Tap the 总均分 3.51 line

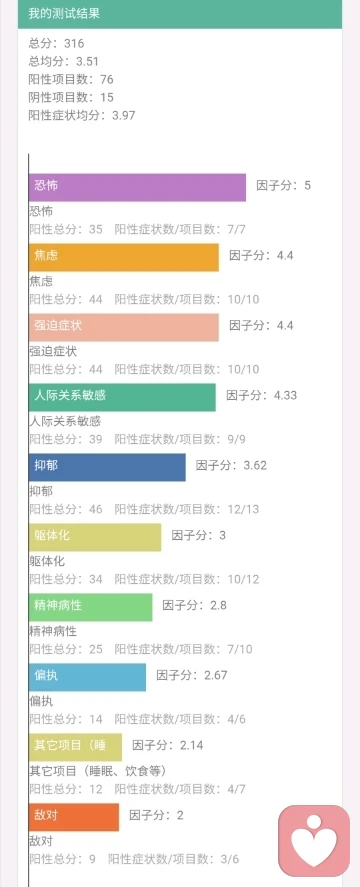63,61
